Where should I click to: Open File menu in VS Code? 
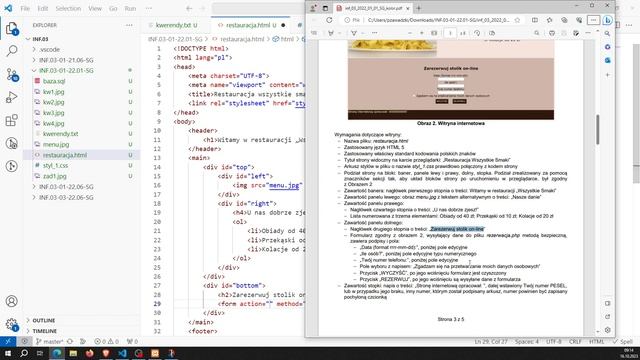point(25,8)
